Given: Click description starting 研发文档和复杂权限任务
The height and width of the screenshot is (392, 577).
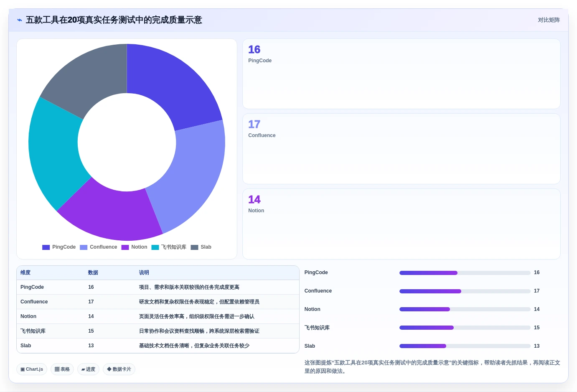Looking at the screenshot, I should (x=199, y=302).
